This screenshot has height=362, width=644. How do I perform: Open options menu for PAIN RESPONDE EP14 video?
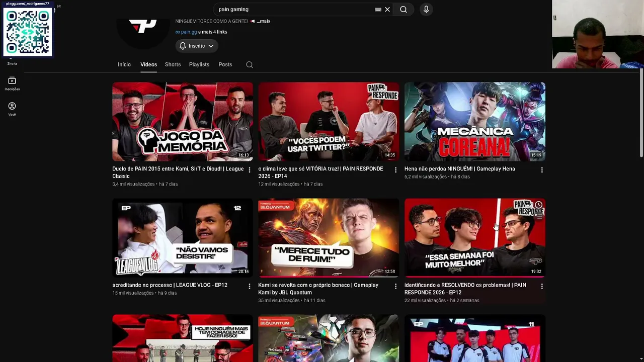pos(395,170)
